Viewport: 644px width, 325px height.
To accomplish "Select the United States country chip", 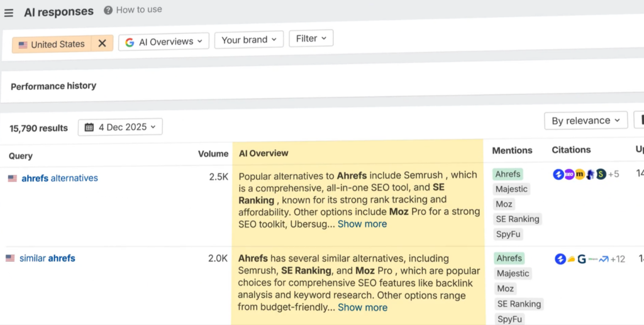I will (x=52, y=44).
